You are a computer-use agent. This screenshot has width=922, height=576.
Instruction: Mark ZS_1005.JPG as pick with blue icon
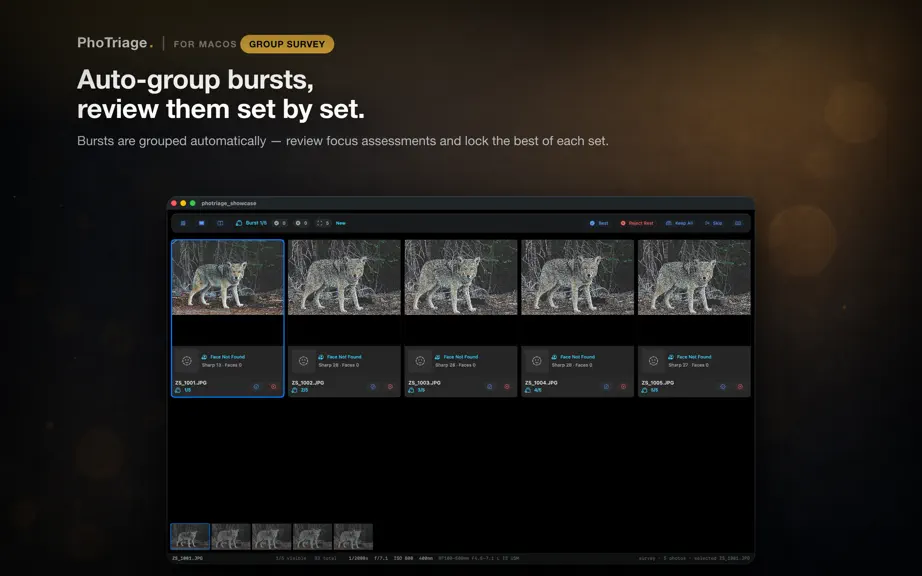[x=723, y=387]
